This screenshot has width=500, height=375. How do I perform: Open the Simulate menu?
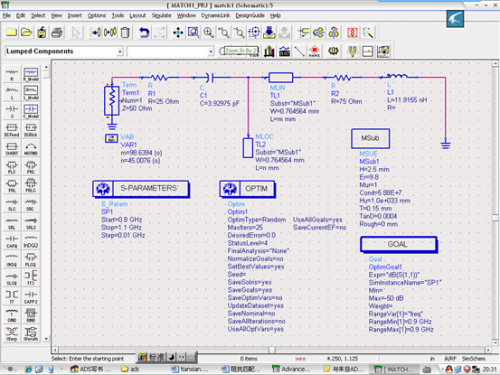coord(161,15)
